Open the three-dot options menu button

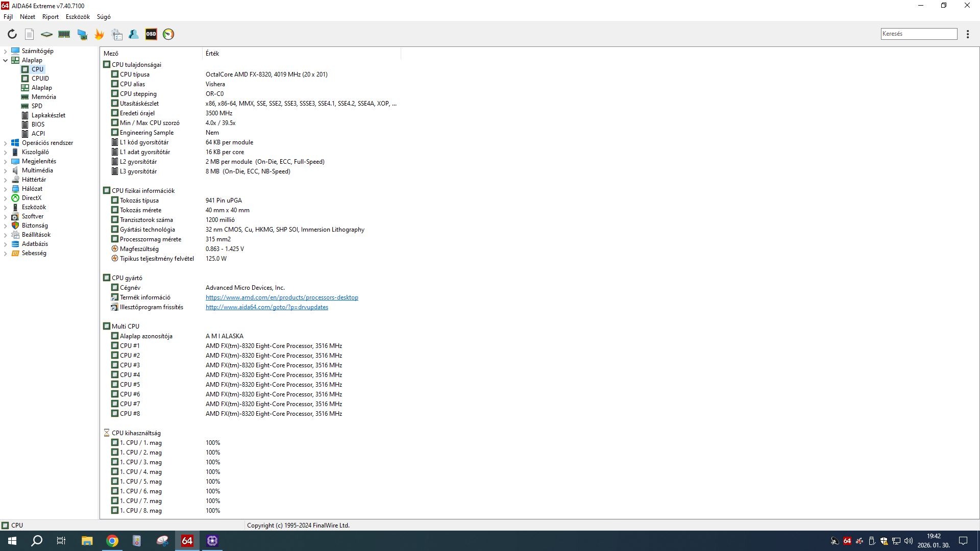pyautogui.click(x=968, y=34)
